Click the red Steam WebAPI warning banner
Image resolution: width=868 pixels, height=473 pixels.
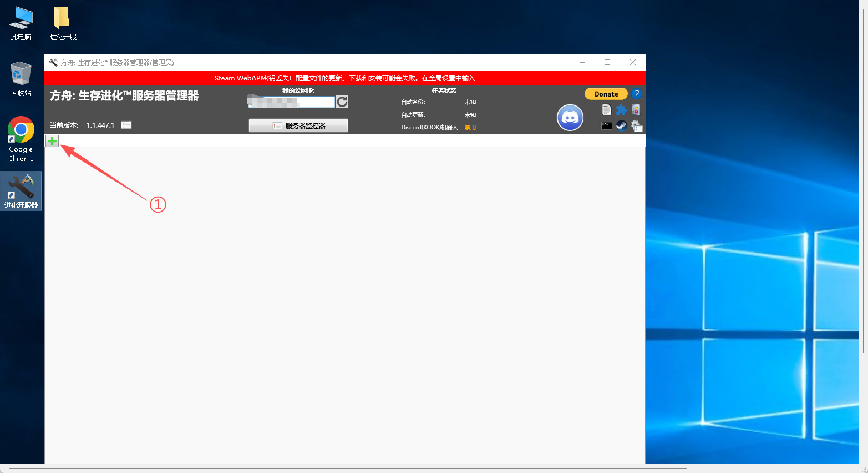click(345, 78)
